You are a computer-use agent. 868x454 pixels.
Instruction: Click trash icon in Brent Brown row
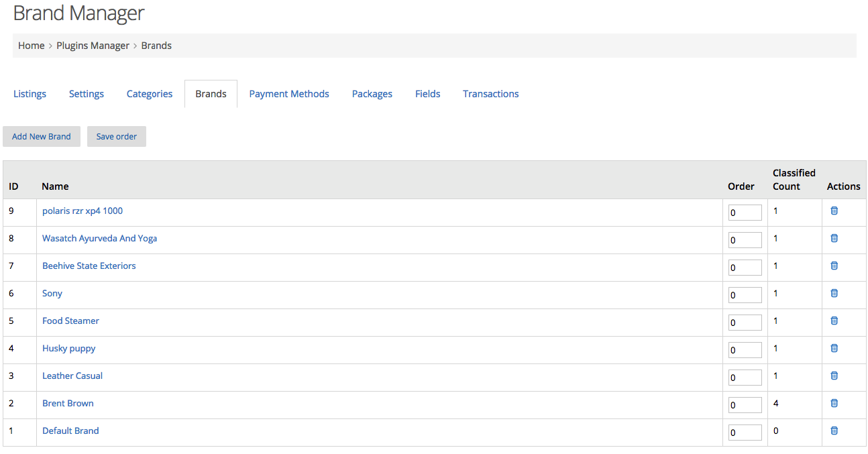click(x=834, y=403)
